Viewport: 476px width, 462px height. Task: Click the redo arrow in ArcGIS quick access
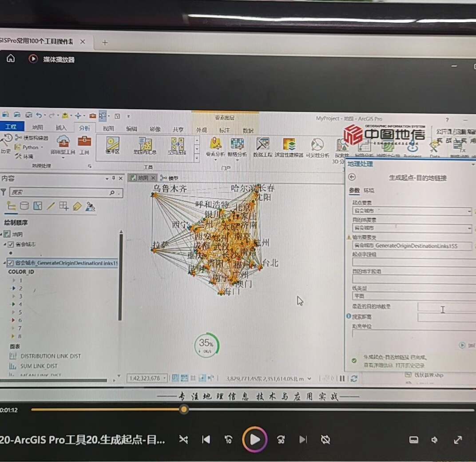coord(52,115)
